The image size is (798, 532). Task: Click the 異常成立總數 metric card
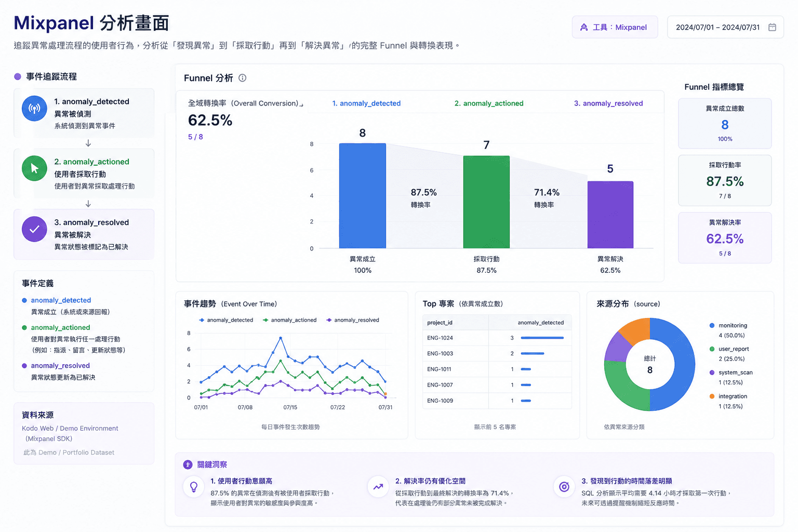pyautogui.click(x=725, y=124)
